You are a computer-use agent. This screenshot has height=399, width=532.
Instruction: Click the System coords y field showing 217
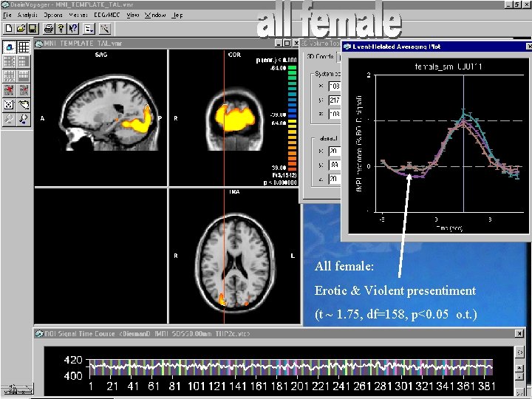(335, 100)
